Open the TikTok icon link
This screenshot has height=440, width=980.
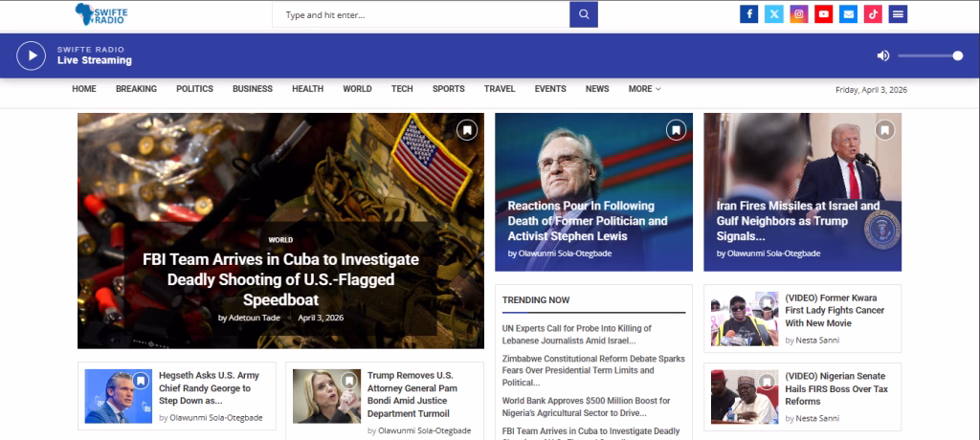873,14
